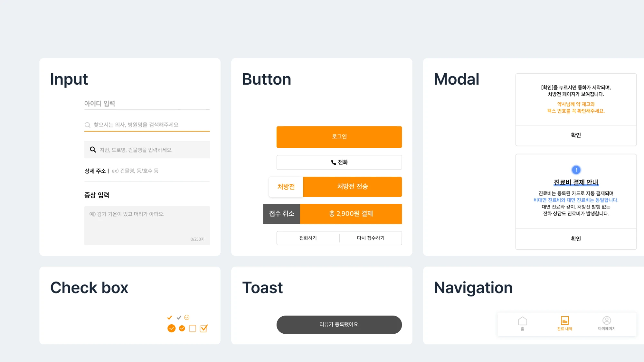Click the outlined circle check icon

coord(187,317)
